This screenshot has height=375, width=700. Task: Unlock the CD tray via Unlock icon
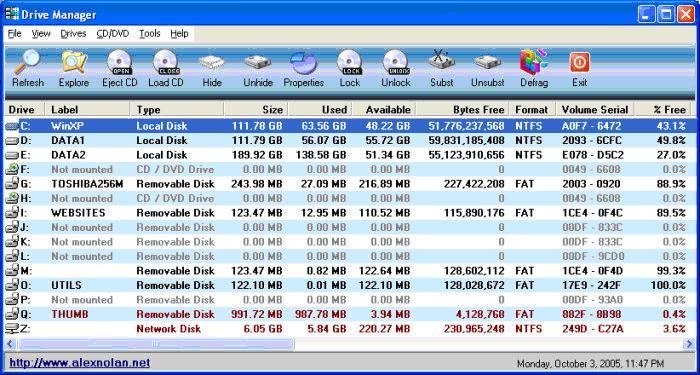click(x=396, y=61)
